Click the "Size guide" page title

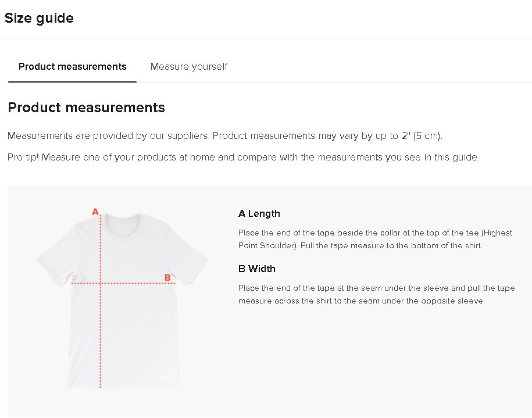pos(39,18)
